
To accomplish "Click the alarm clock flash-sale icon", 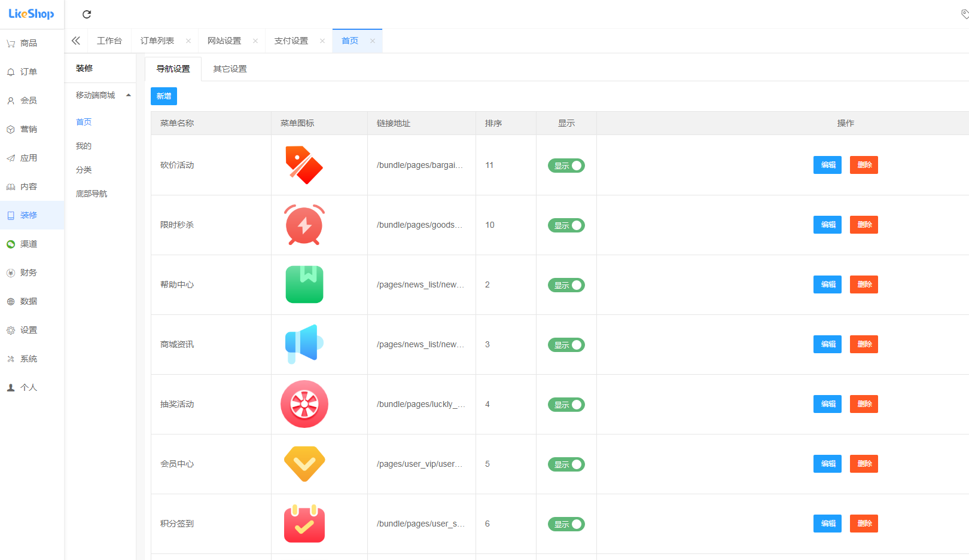I will click(x=304, y=225).
